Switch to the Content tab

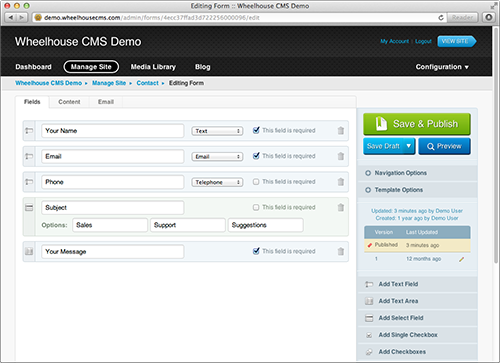click(x=69, y=102)
